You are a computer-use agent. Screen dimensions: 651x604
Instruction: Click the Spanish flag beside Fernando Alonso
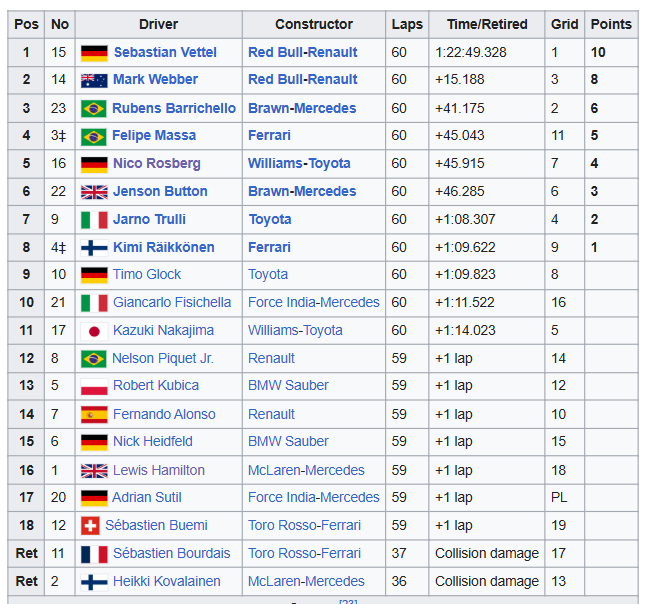pyautogui.click(x=94, y=414)
